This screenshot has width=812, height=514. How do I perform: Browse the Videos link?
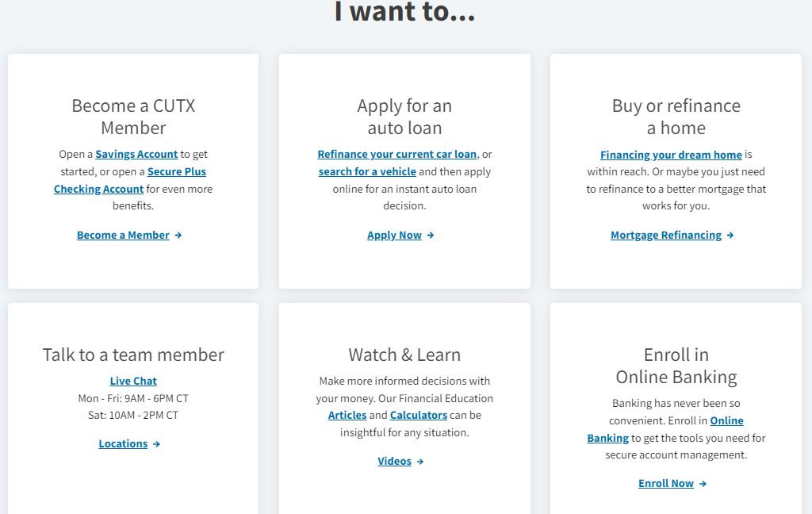pyautogui.click(x=394, y=462)
